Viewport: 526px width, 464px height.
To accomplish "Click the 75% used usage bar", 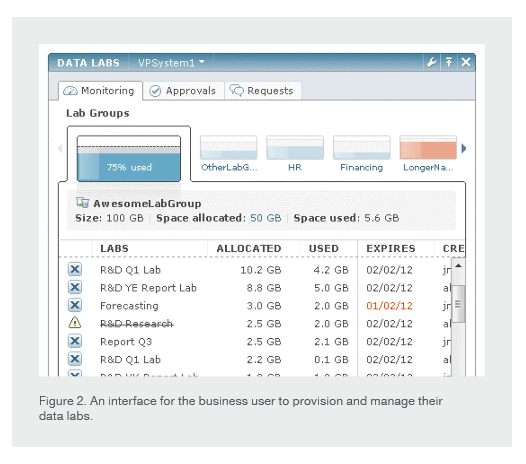I will [129, 159].
